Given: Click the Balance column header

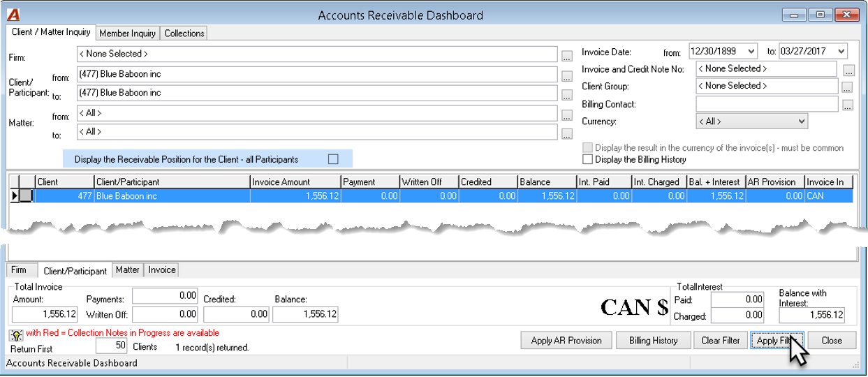Looking at the screenshot, I should (547, 182).
